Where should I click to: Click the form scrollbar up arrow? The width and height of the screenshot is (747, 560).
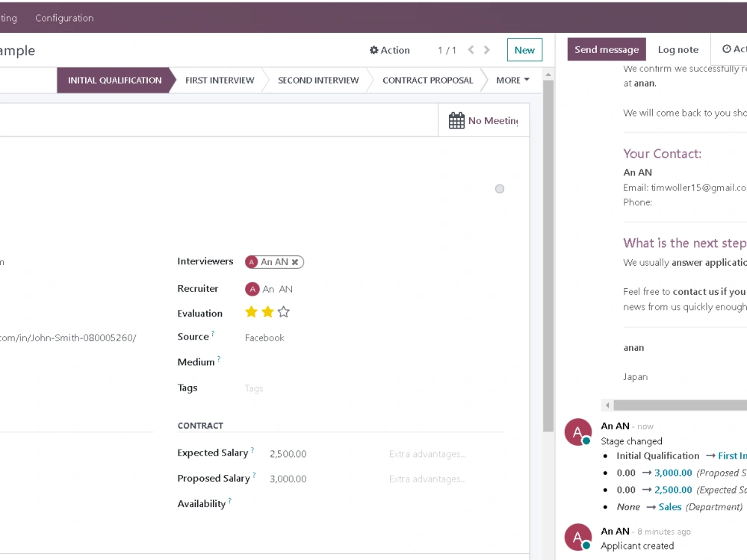pos(548,75)
